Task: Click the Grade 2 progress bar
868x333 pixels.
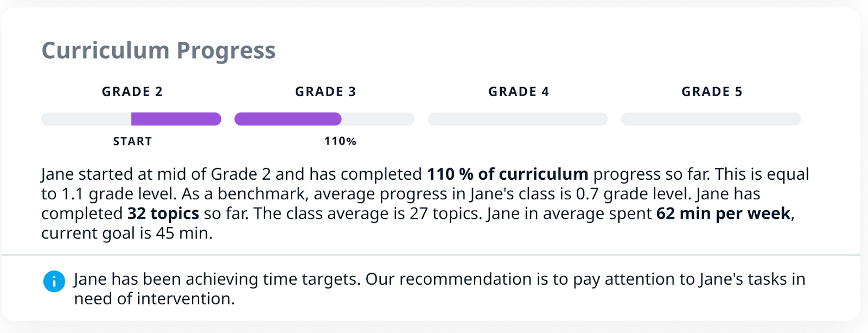Action: tap(131, 119)
